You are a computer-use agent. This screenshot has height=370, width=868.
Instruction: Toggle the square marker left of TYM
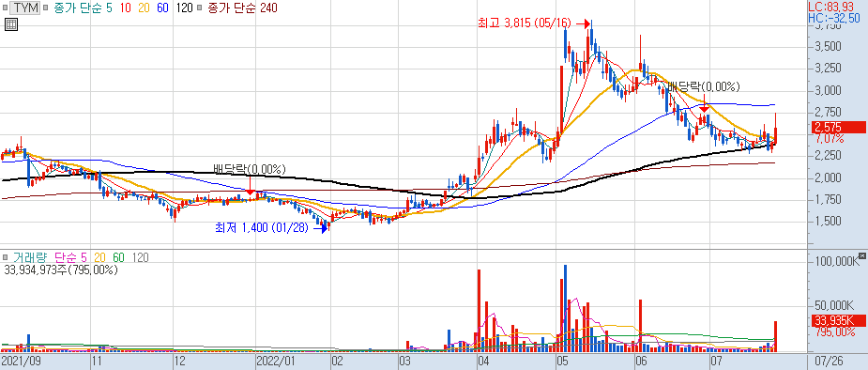click(x=5, y=8)
